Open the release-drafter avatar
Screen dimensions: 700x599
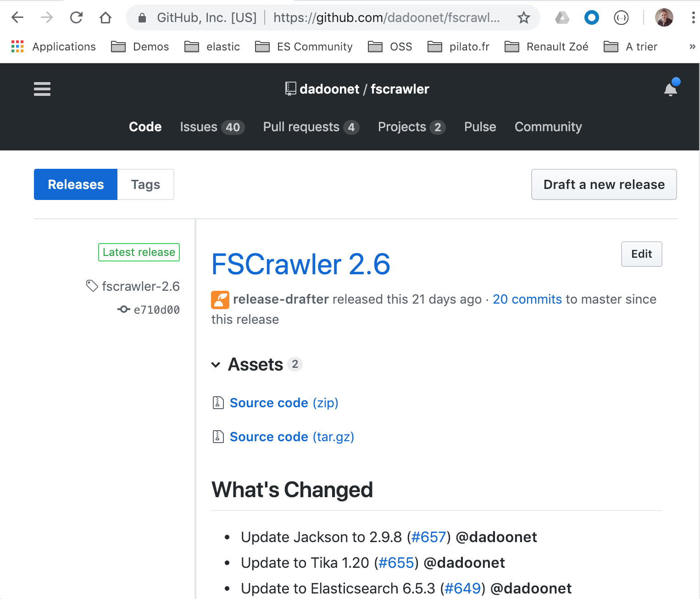pos(220,299)
